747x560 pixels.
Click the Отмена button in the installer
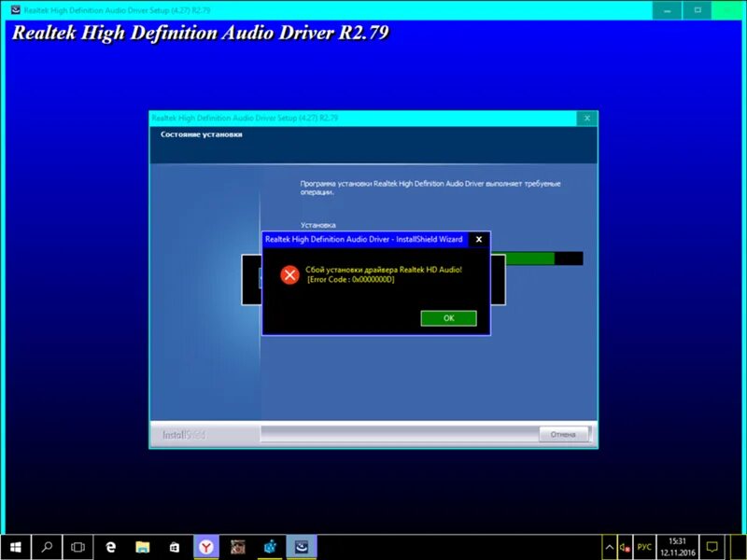pos(563,434)
